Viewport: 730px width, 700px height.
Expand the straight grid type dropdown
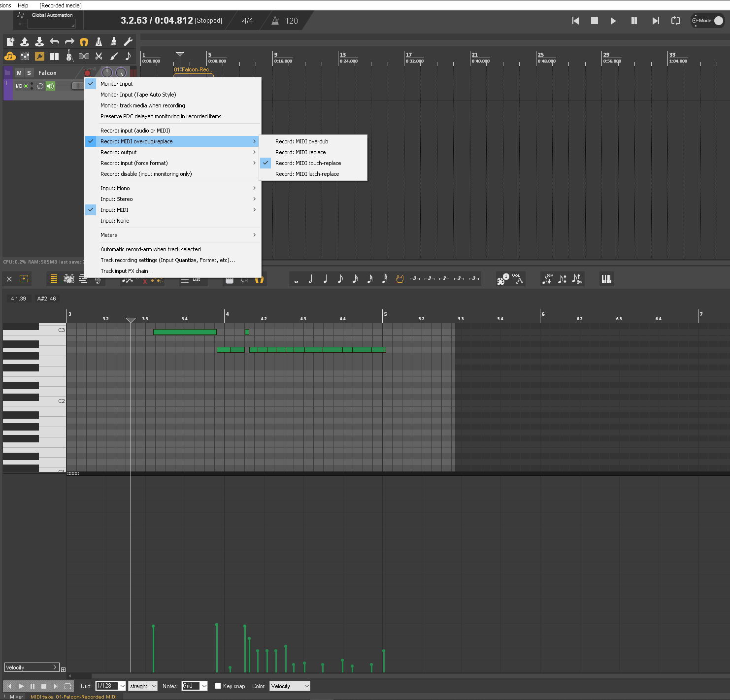pyautogui.click(x=143, y=686)
